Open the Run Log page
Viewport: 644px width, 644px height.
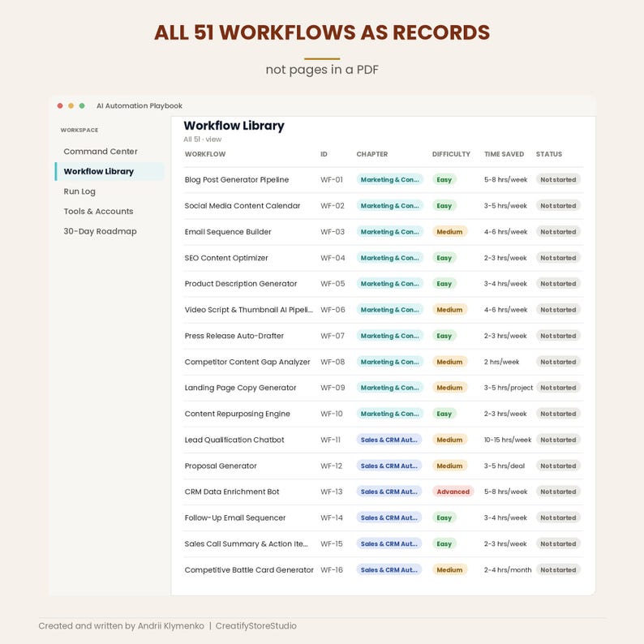click(79, 191)
